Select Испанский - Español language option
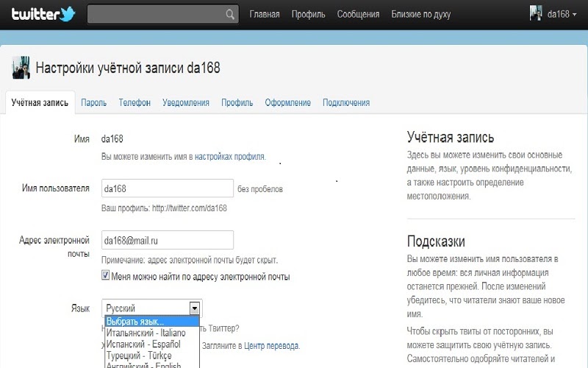This screenshot has height=368, width=588. click(152, 344)
